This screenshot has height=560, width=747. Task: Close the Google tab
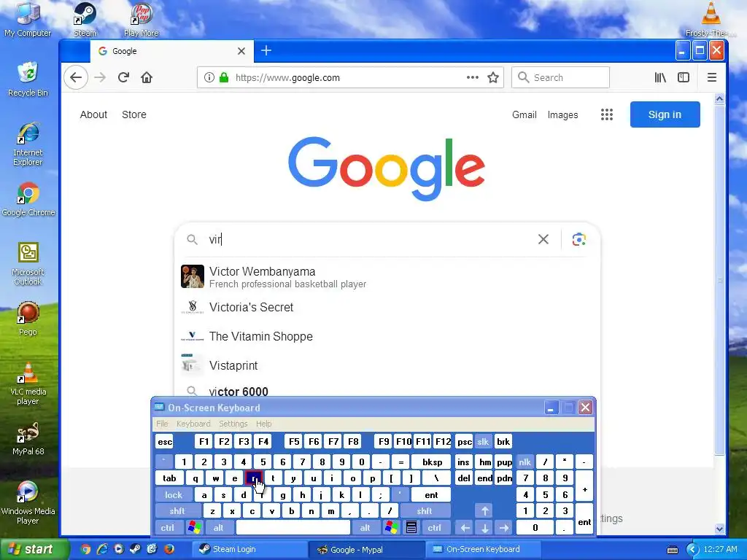point(241,51)
